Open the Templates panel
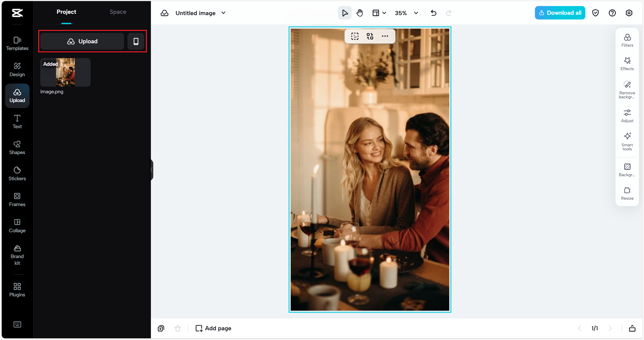The height and width of the screenshot is (340, 644). point(17,43)
